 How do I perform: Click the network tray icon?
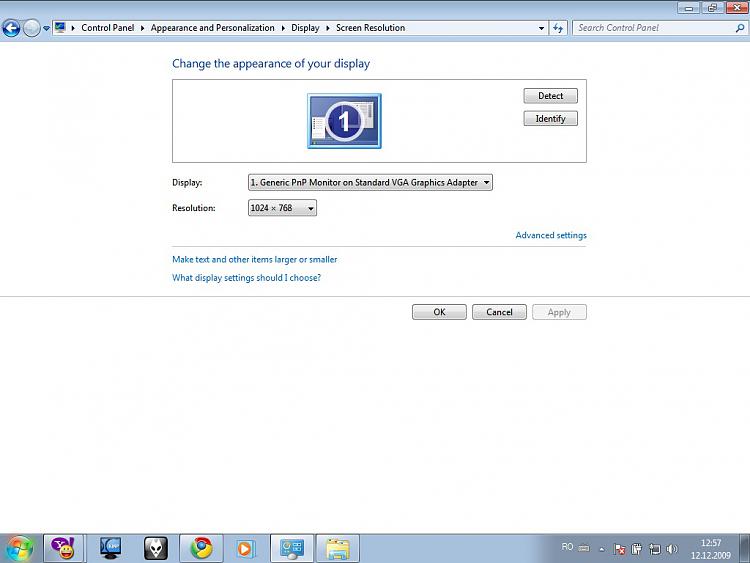coord(654,549)
